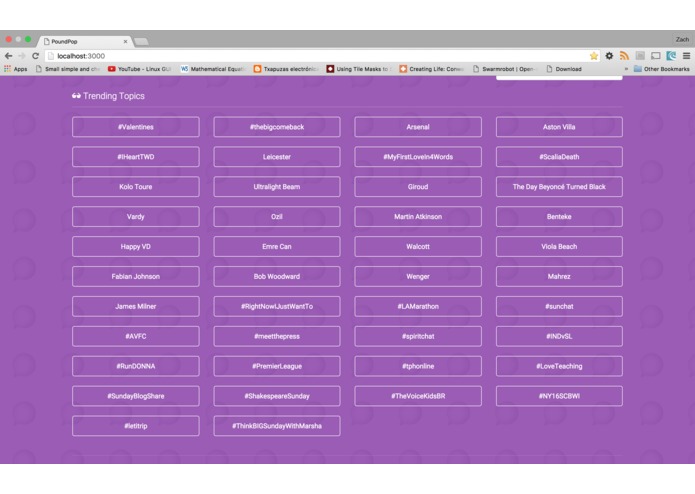Click the #TheVoiceKidsBR topic
This screenshot has width=695, height=494.
tap(418, 396)
